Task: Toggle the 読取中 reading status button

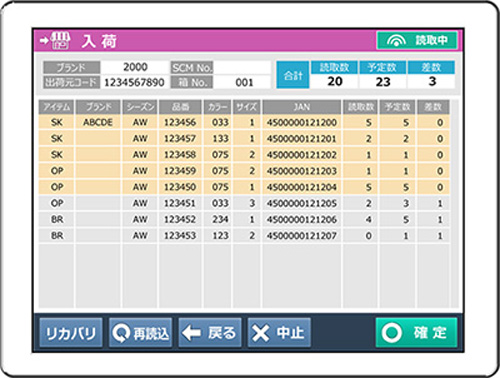Action: click(x=417, y=40)
